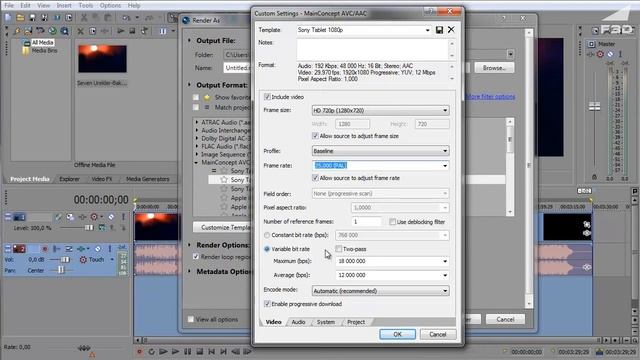Toggle Render loop region checkbox in Render As
The image size is (640, 360).
[x=196, y=257]
